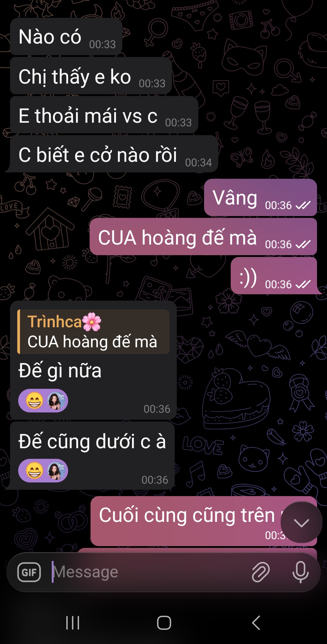Select the sent "CUA hoàng đế mà" bubble

coord(203,236)
